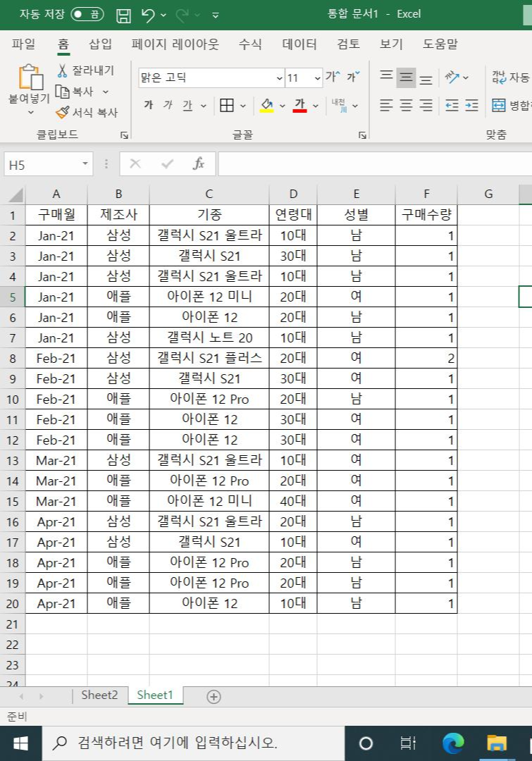Click the borders icon

[227, 105]
